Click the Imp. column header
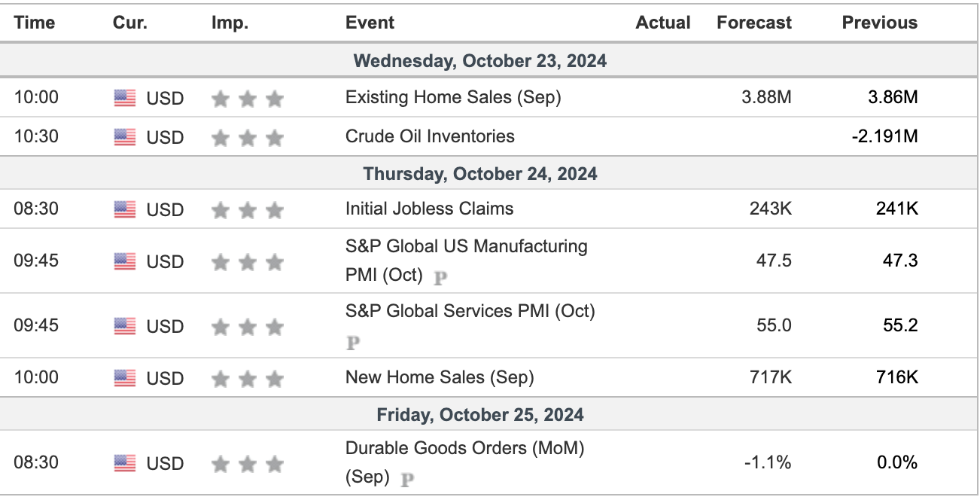 coord(230,23)
